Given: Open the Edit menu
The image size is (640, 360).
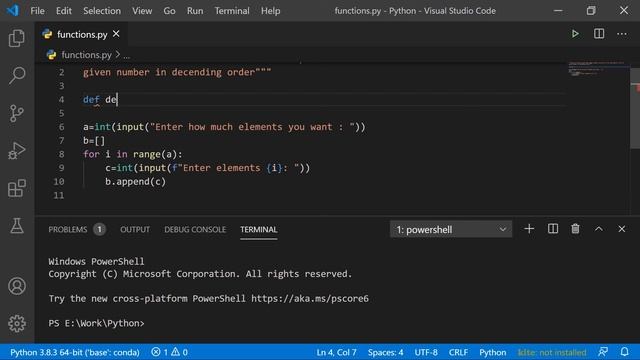Looking at the screenshot, I should [x=64, y=11].
